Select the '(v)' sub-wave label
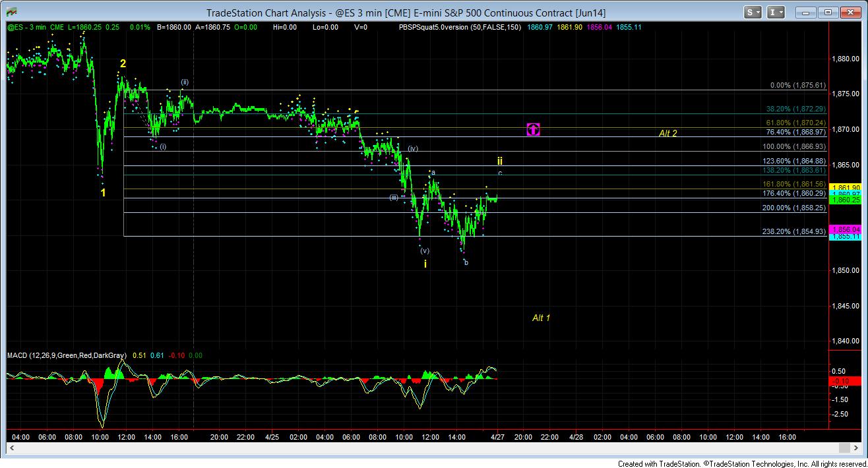Viewport: 868px width, 468px height. pyautogui.click(x=425, y=250)
